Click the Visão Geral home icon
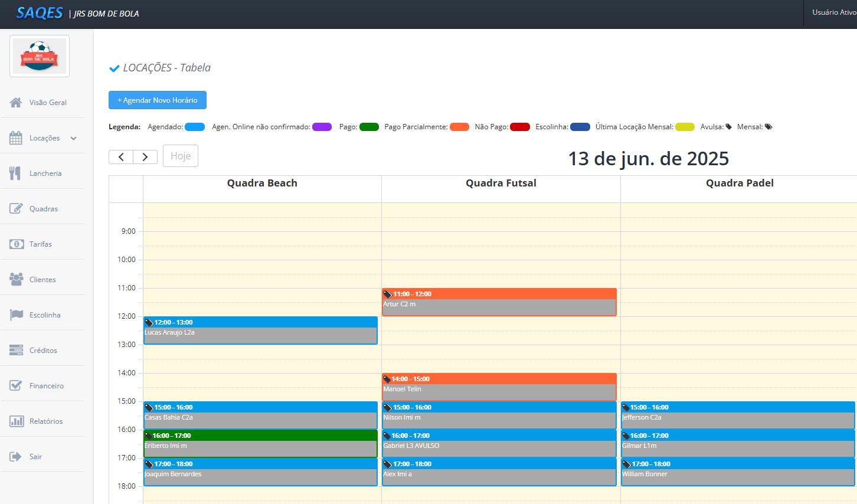This screenshot has width=857, height=504. tap(16, 103)
